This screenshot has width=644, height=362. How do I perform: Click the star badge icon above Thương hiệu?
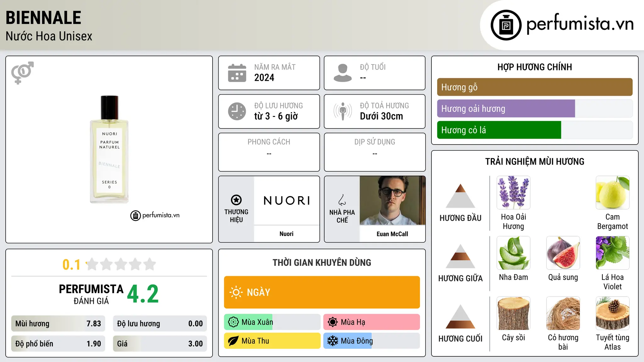point(236,200)
